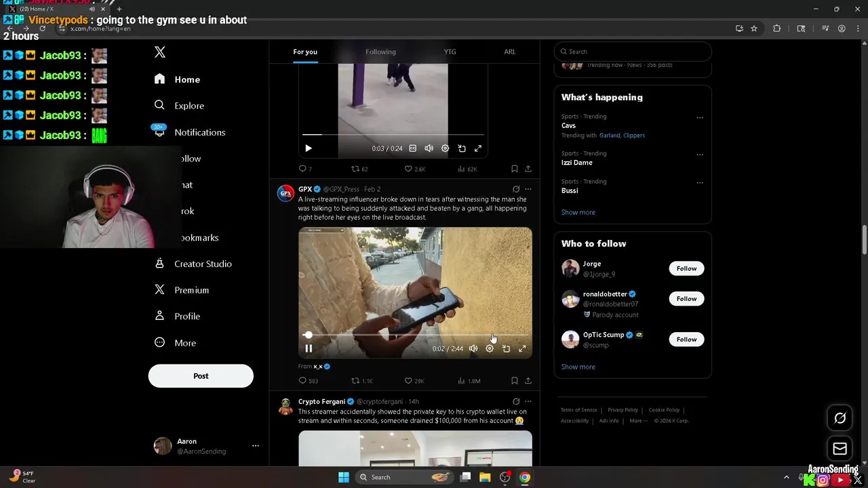Bookmark this page with star icon
Screen dimensions: 868x488
pyautogui.click(x=754, y=28)
